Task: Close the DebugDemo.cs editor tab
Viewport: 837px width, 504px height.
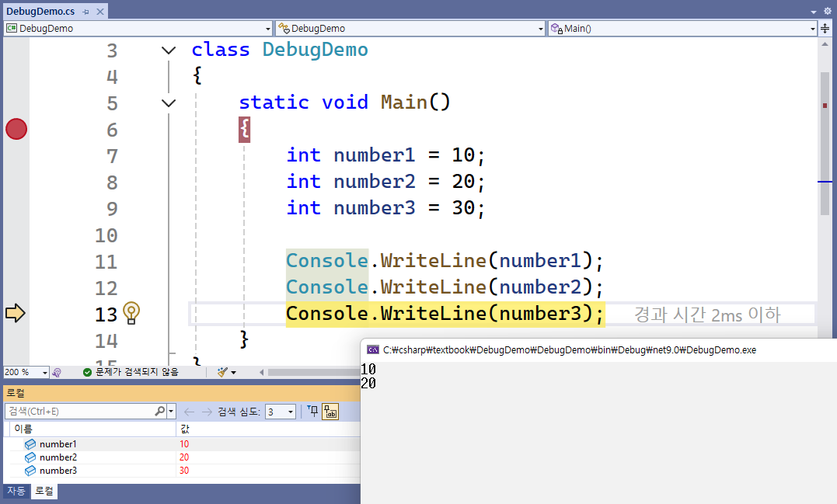Action: point(100,12)
